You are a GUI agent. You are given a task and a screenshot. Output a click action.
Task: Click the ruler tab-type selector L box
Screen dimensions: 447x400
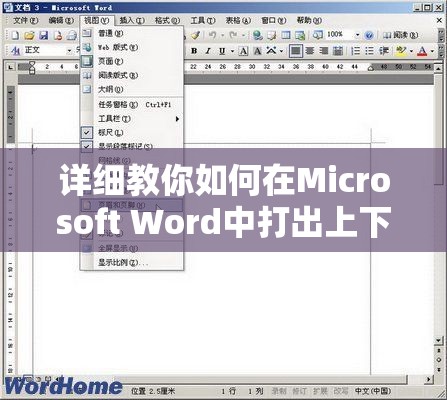coord(10,67)
